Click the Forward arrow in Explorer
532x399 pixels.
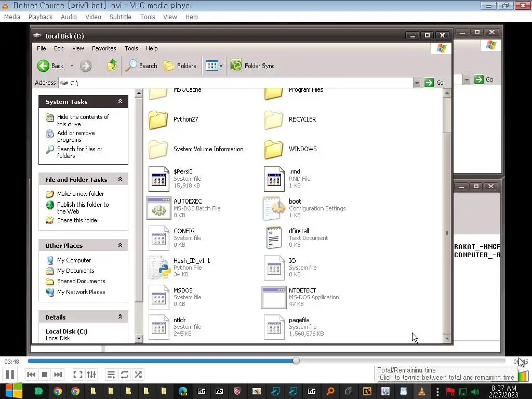coord(86,66)
